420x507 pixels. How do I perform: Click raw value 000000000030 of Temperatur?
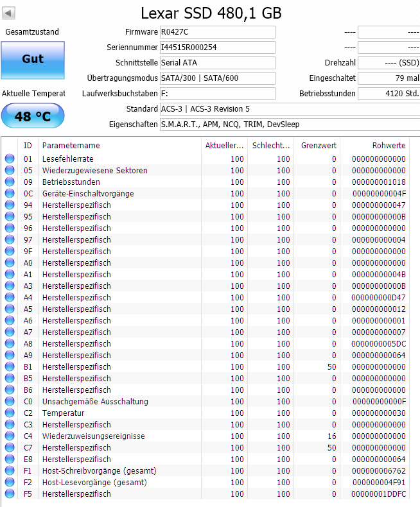tap(379, 413)
